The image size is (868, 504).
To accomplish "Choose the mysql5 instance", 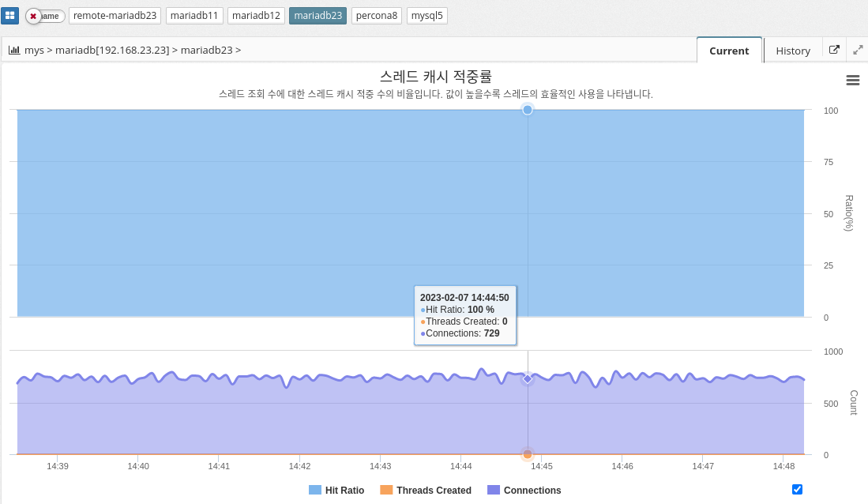I will (427, 16).
